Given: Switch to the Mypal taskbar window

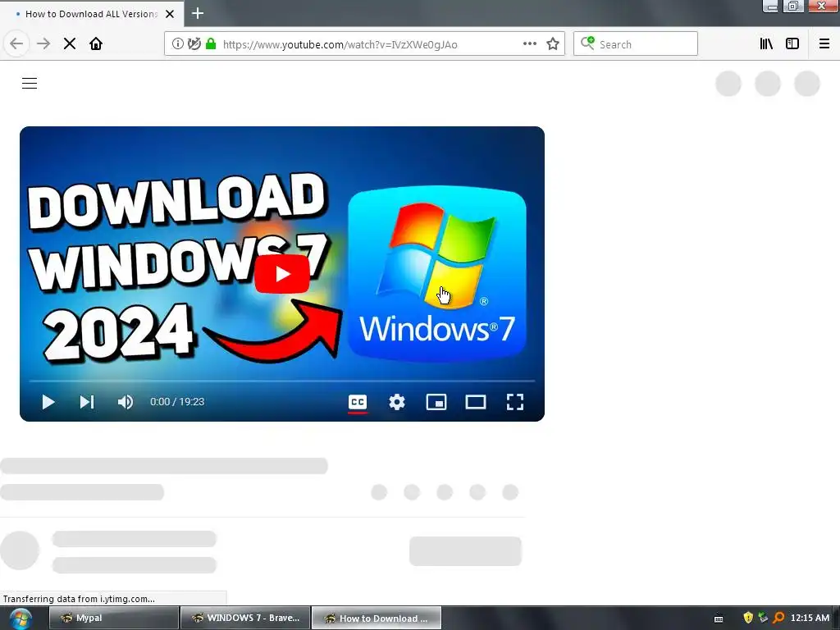Looking at the screenshot, I should point(114,619).
